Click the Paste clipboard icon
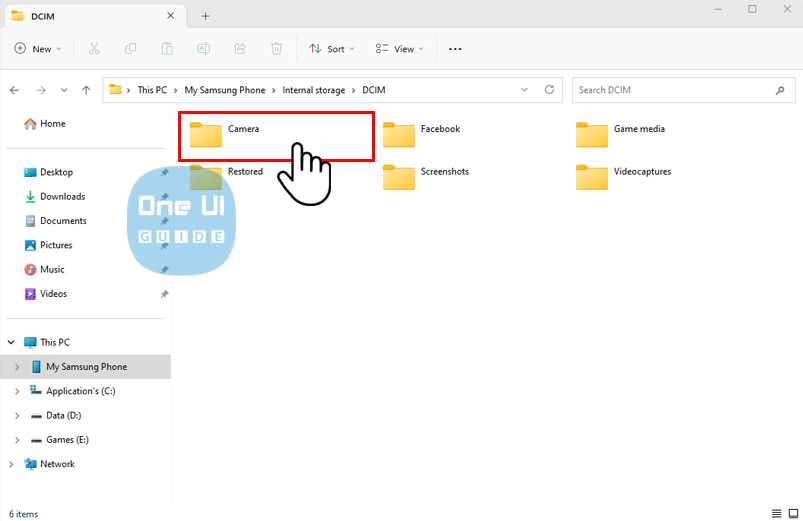803x521 pixels. pyautogui.click(x=167, y=48)
